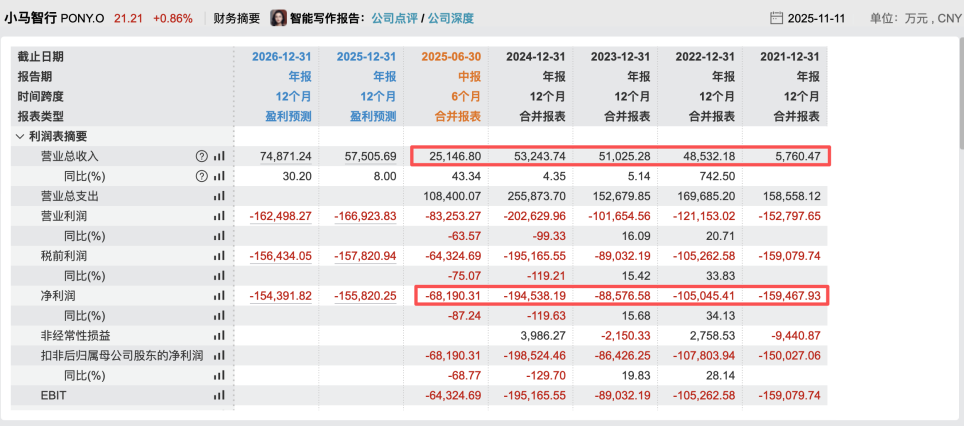This screenshot has height=426, width=964.
Task: Click revenue cell 5,760.47
Action: tap(797, 157)
